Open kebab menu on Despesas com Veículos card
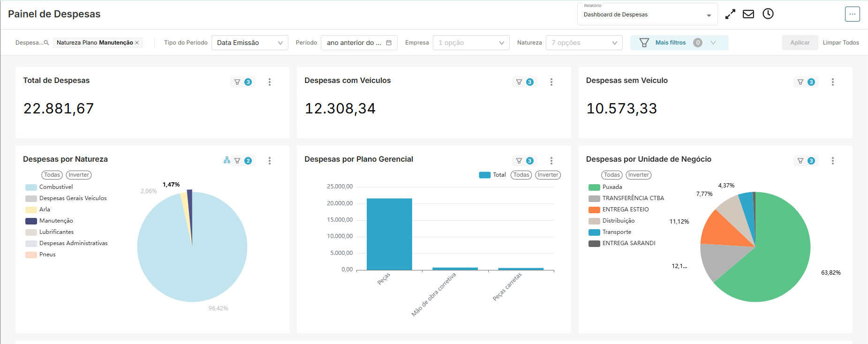868x344 pixels. 551,82
